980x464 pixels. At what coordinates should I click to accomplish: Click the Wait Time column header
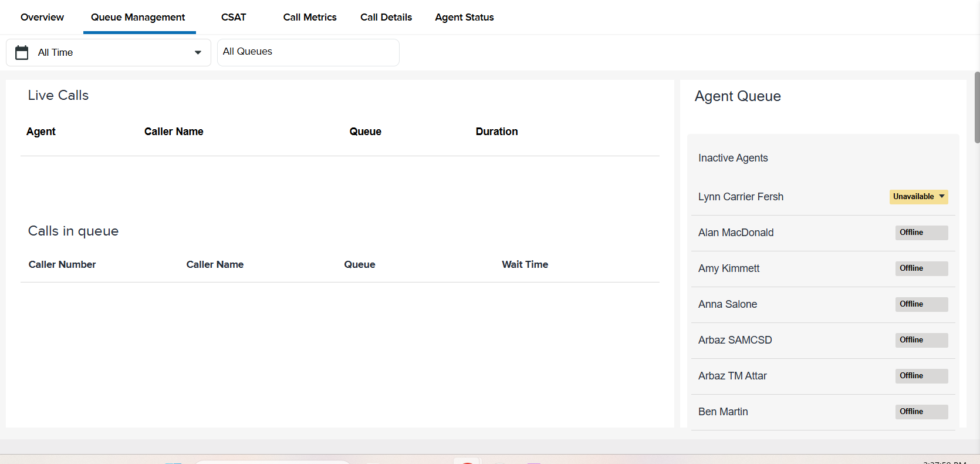click(525, 264)
